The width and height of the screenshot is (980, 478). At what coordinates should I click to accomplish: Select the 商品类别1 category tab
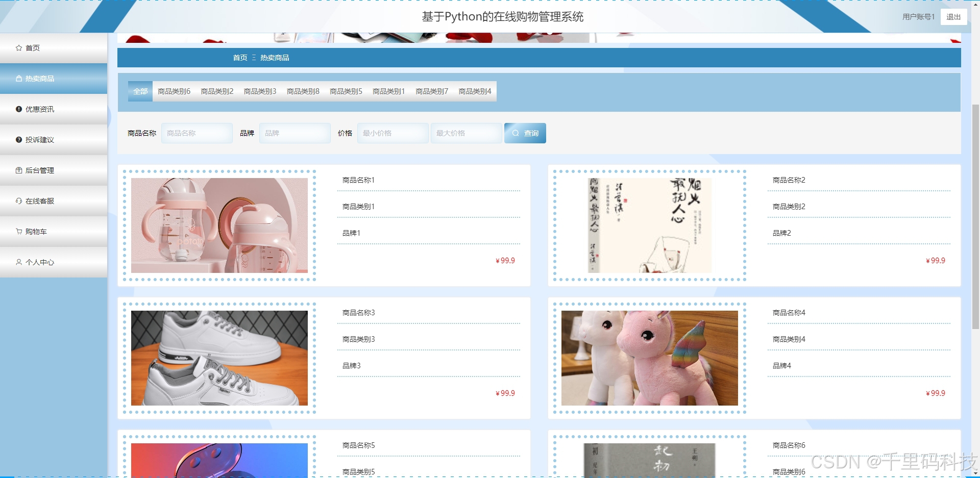point(388,91)
